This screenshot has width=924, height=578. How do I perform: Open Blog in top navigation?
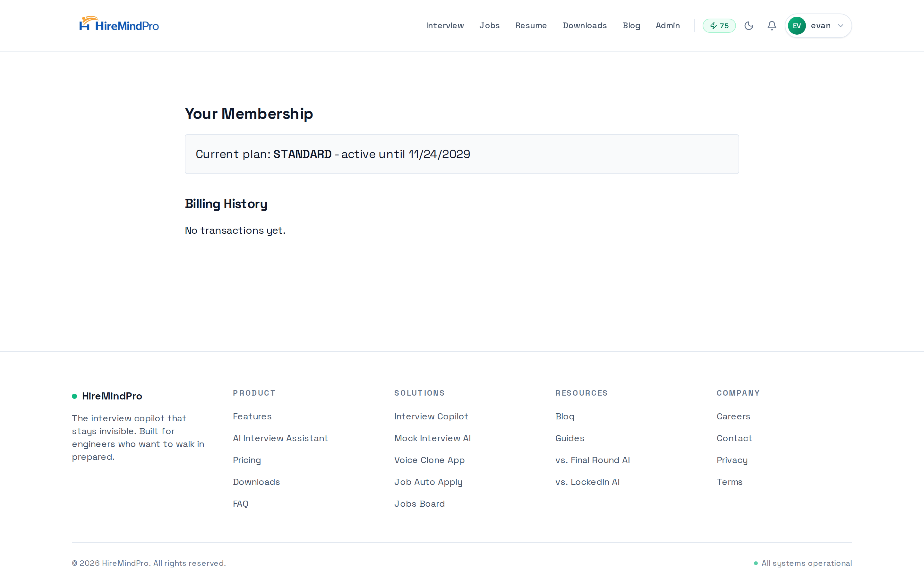pos(631,26)
